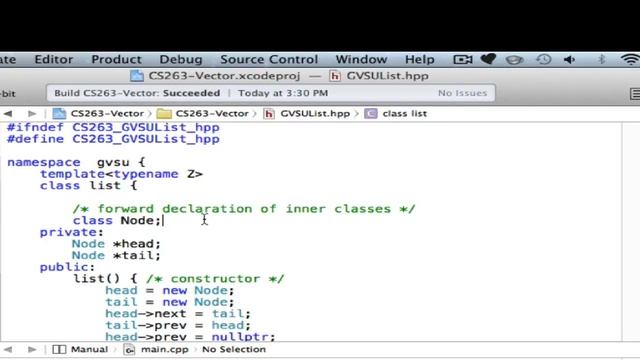Viewport: 640px width, 360px height.
Task: Click the 'head->next = tail;' line
Action: (x=178, y=314)
